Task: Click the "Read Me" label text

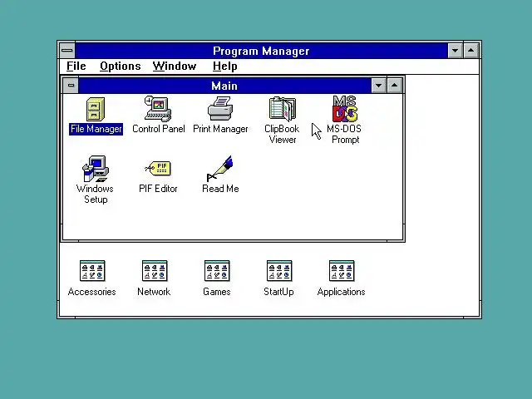Action: (x=220, y=189)
